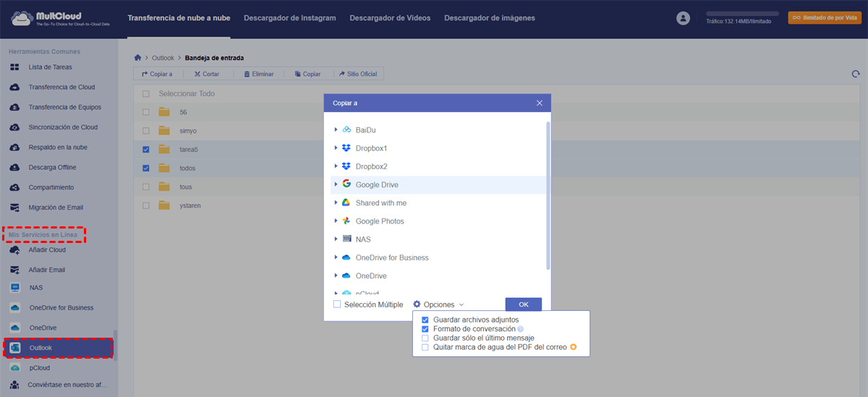Click the Descarga Offline sidebar icon
Image resolution: width=868 pixels, height=397 pixels.
(14, 168)
